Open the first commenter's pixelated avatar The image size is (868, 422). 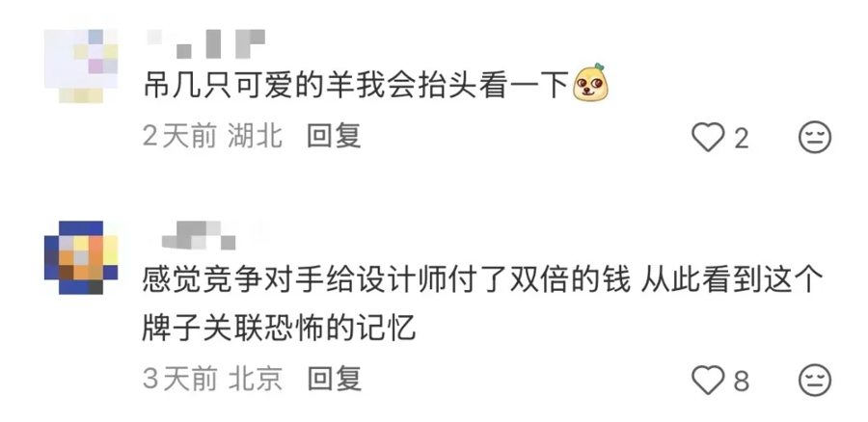[x=81, y=66]
